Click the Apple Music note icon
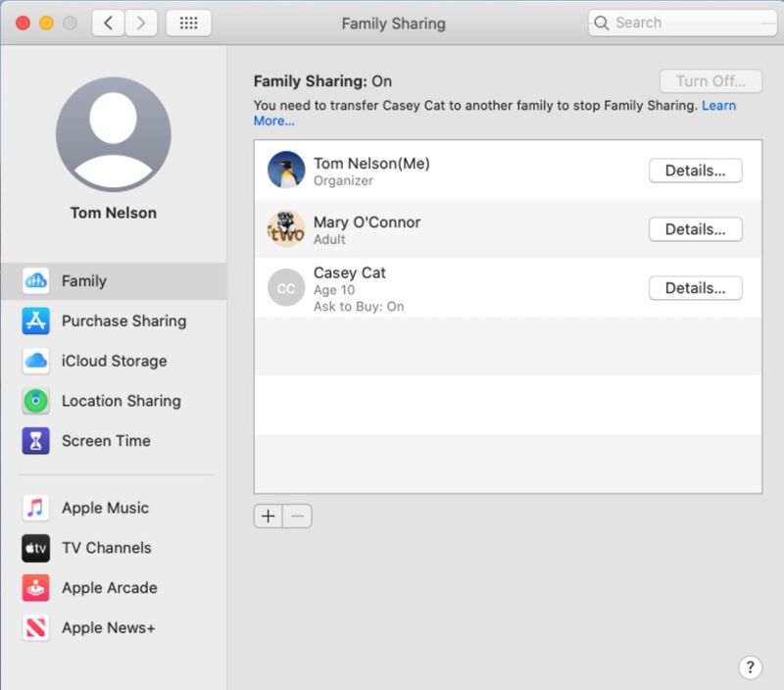The height and width of the screenshot is (690, 784). click(x=35, y=508)
